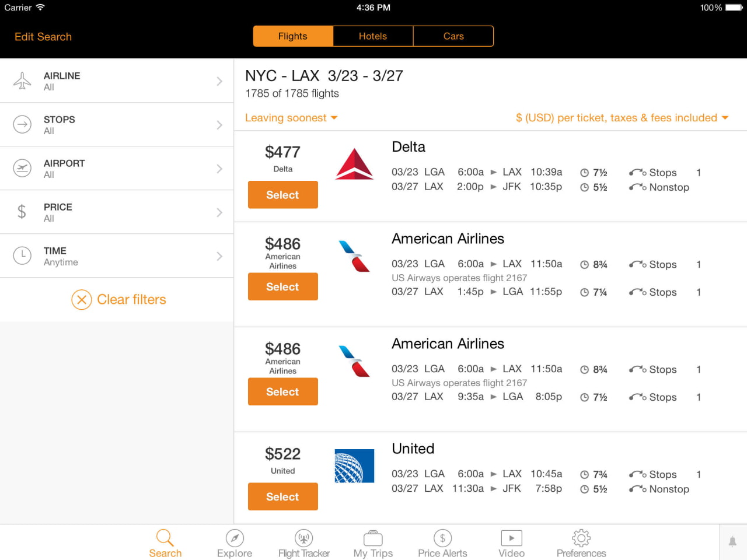747x560 pixels.
Task: Expand the STOPS filter
Action: [117, 124]
